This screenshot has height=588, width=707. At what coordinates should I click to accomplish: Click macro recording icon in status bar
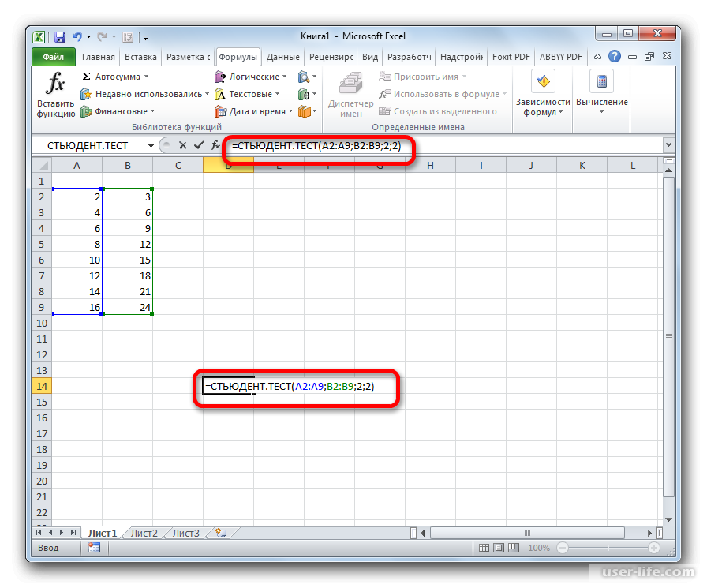(94, 548)
